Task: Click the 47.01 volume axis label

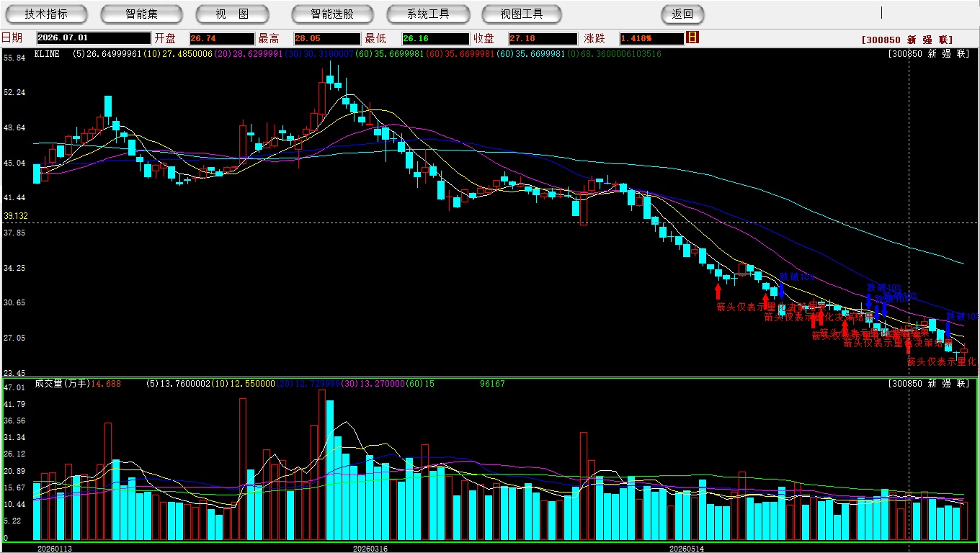Action: click(x=14, y=387)
